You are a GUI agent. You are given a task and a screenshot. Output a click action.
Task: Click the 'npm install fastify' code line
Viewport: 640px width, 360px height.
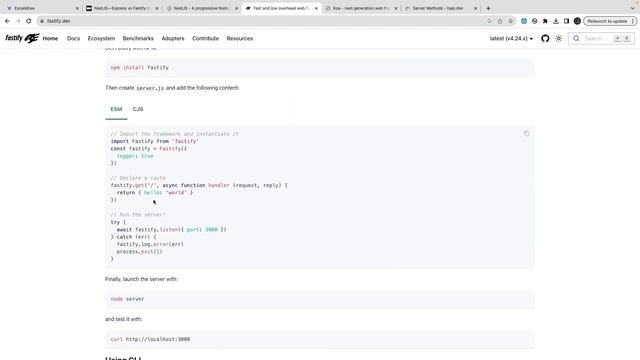coord(139,67)
